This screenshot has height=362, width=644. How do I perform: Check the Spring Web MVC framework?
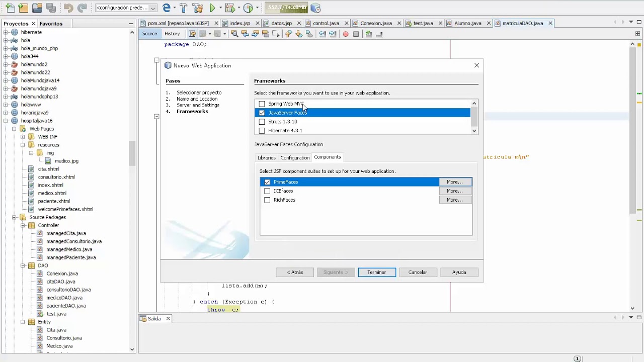(262, 104)
